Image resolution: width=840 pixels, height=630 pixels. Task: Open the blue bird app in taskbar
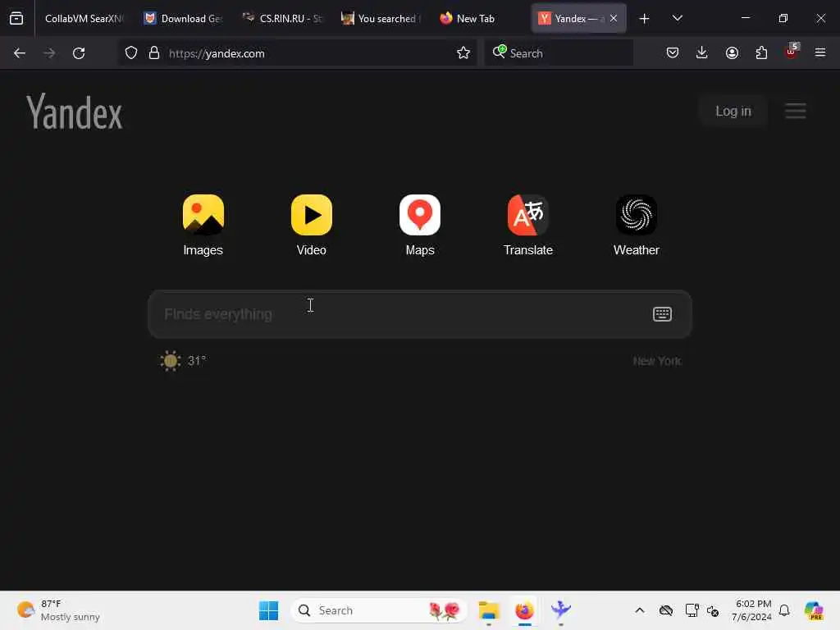(560, 610)
